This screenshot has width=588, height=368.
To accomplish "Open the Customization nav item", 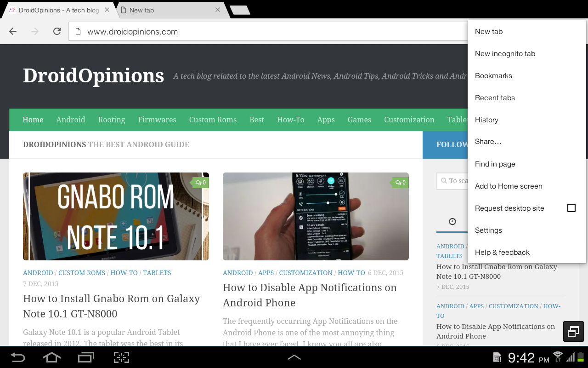I will coord(409,120).
